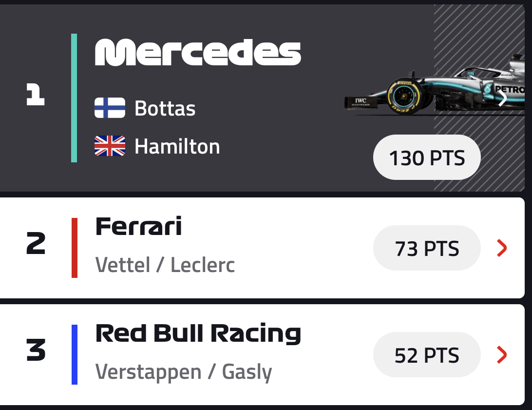This screenshot has height=410, width=532.
Task: Click the red Ferrari team color bar
Action: (x=75, y=248)
